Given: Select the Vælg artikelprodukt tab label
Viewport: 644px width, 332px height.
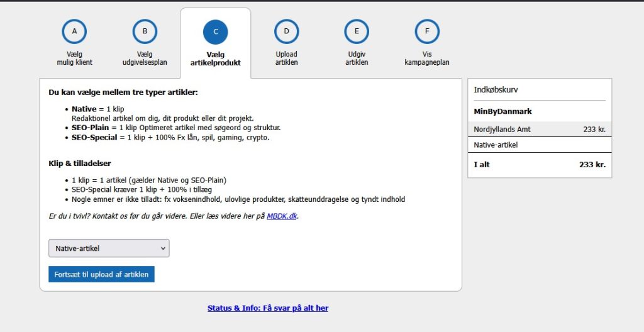Looking at the screenshot, I should pyautogui.click(x=215, y=58).
